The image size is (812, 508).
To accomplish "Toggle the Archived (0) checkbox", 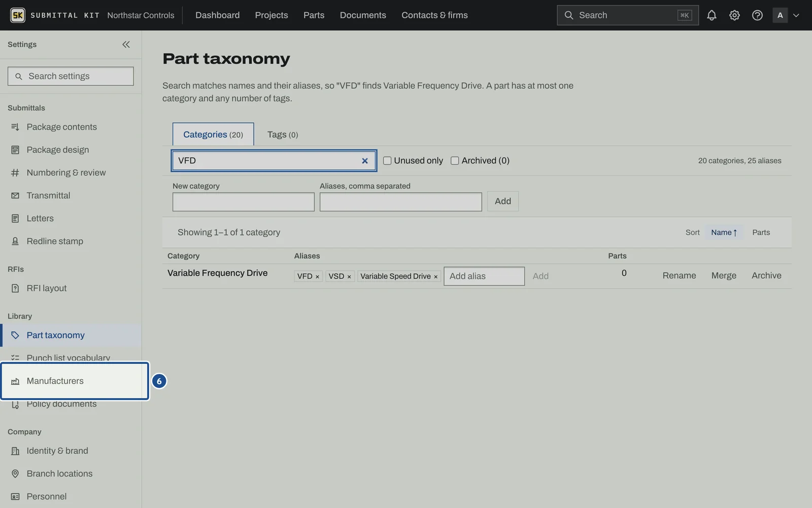I will pos(455,161).
